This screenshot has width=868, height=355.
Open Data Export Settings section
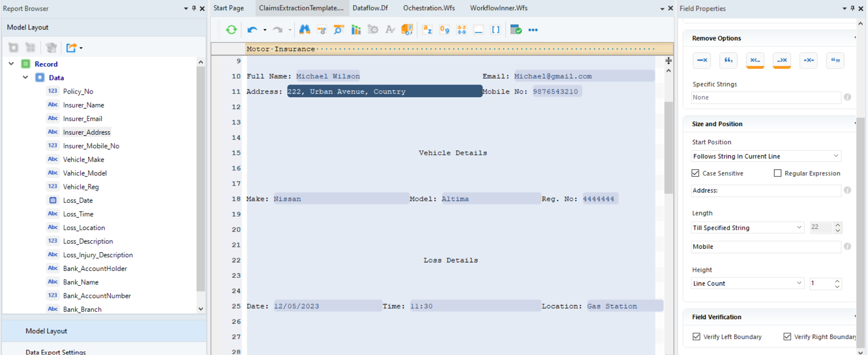click(55, 351)
